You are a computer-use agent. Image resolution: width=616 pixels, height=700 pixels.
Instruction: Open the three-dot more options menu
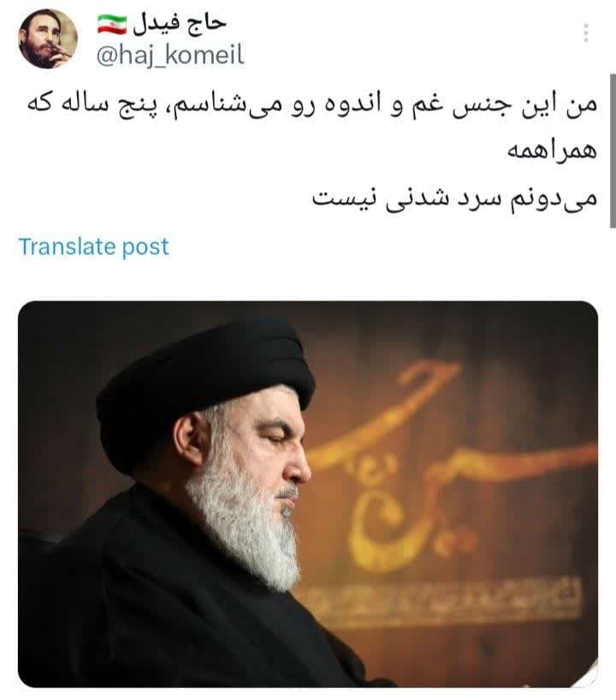586,33
